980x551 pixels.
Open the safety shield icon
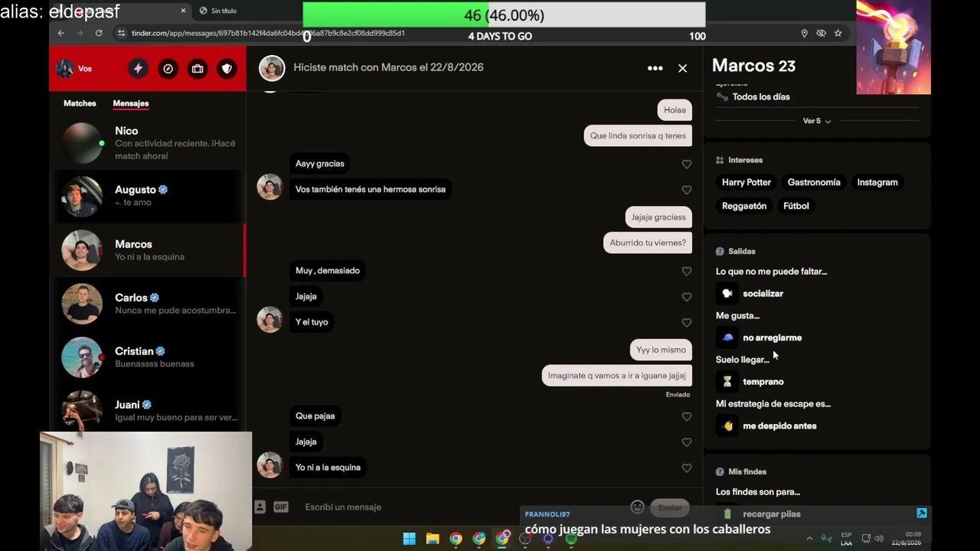tap(227, 69)
